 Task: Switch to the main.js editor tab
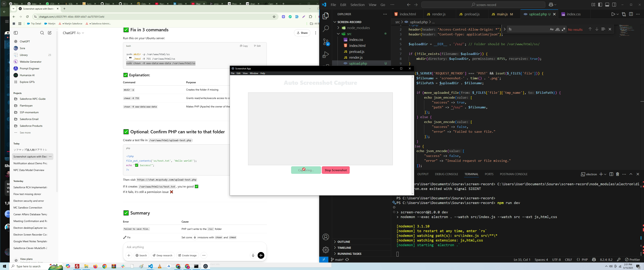[x=502, y=14]
